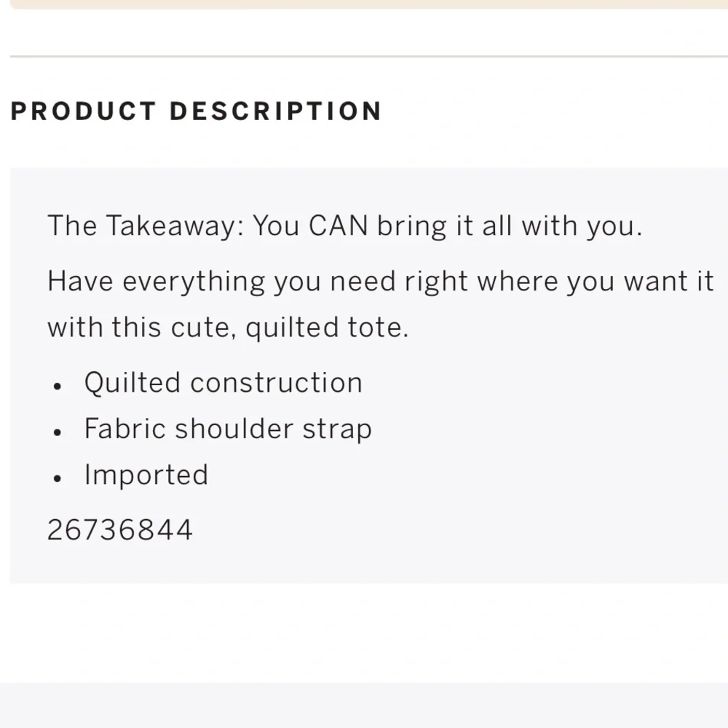Click the word DESCRIPTION in the heading
Screen dimensions: 728x728
276,111
